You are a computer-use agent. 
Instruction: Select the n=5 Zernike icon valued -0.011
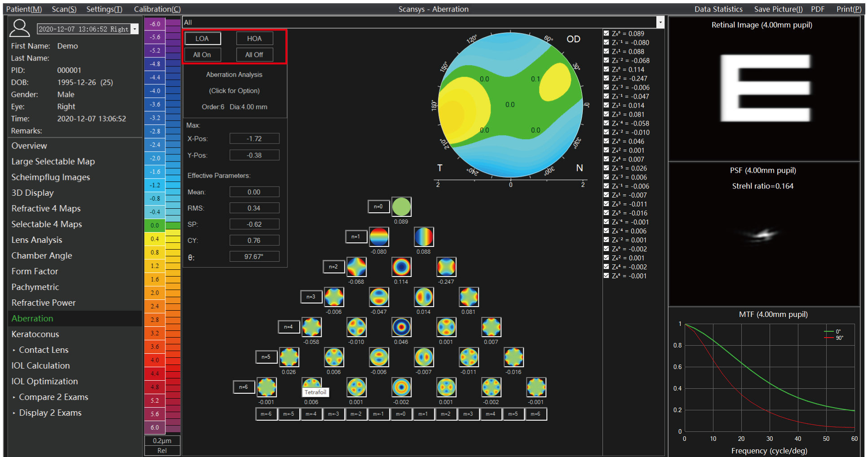point(469,357)
